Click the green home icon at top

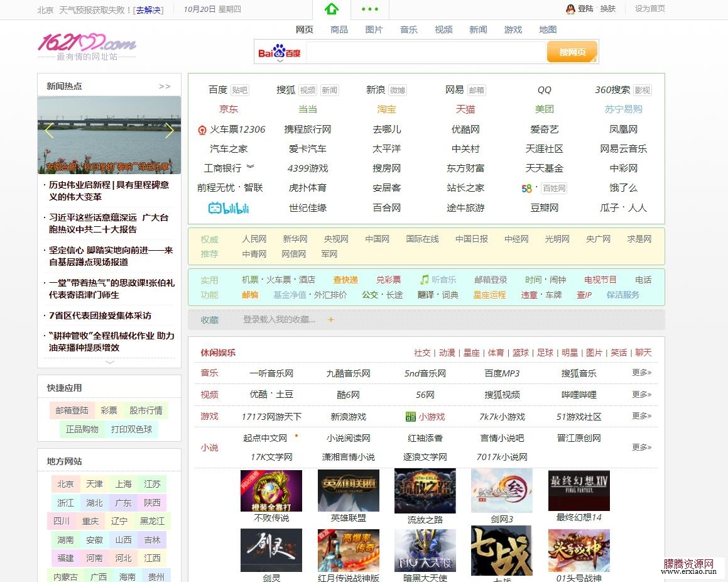[x=332, y=9]
